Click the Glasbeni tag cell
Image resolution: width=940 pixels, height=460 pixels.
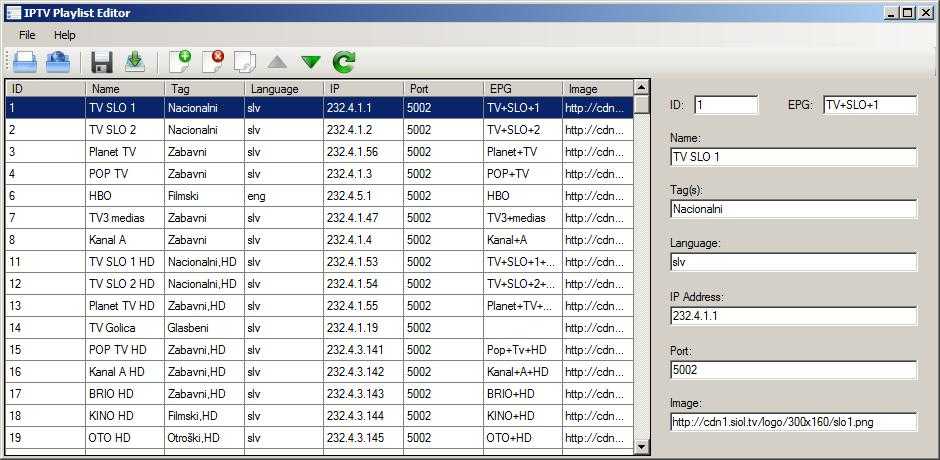[204, 328]
